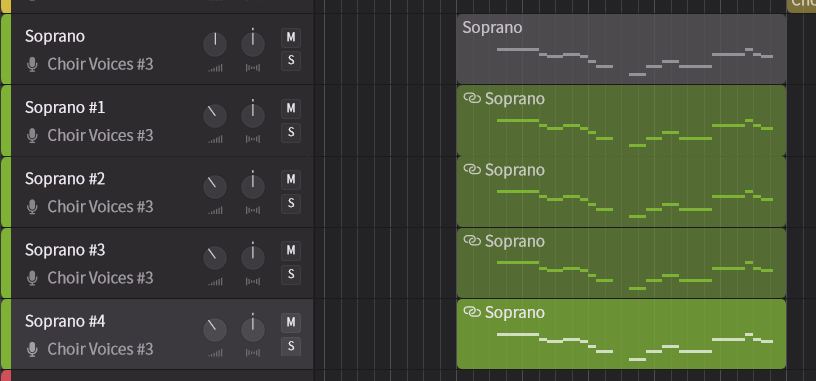
Task: Click the Soprano #1 volume knob
Action: (215, 116)
